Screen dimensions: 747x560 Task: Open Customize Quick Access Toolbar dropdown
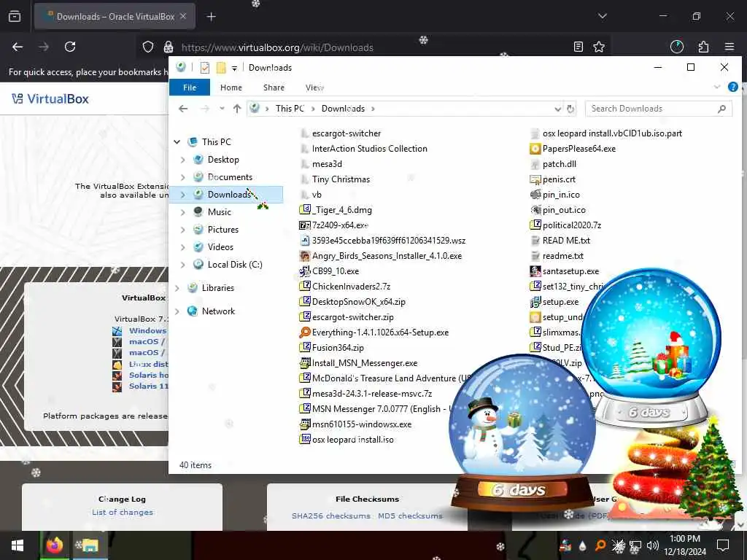234,68
